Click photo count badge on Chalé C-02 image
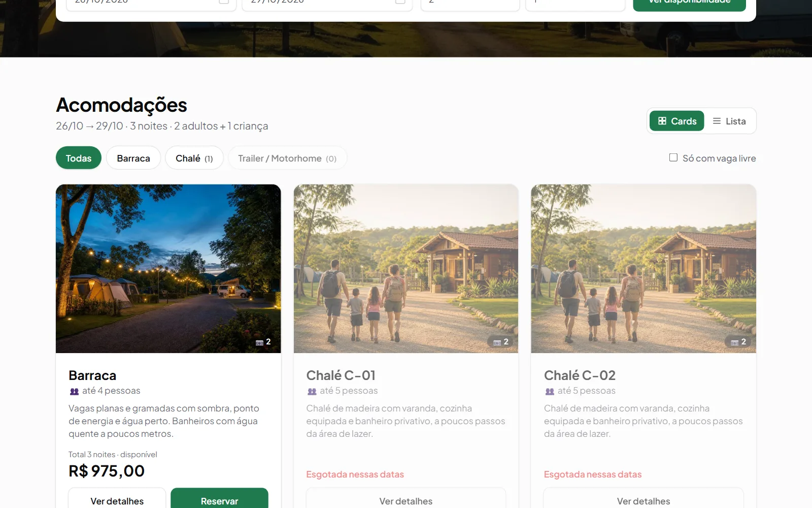812x508 pixels. [738, 342]
